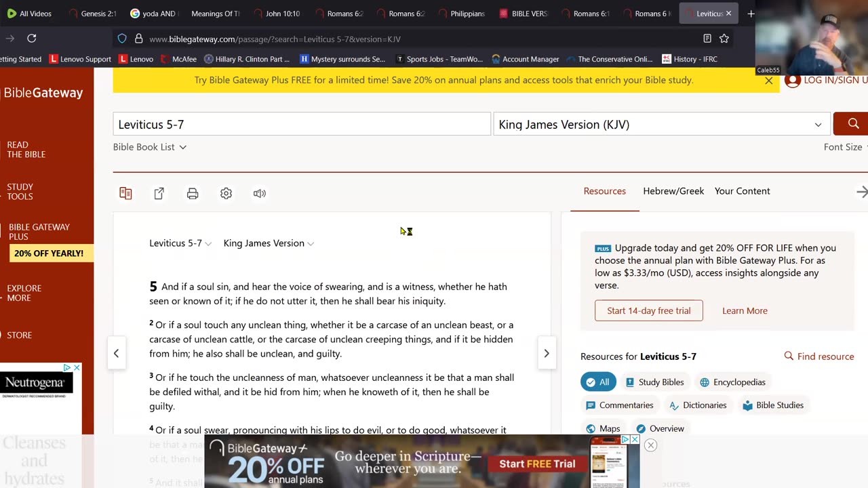Switch to the Philippians browser tab
868x488 pixels.
(461, 14)
